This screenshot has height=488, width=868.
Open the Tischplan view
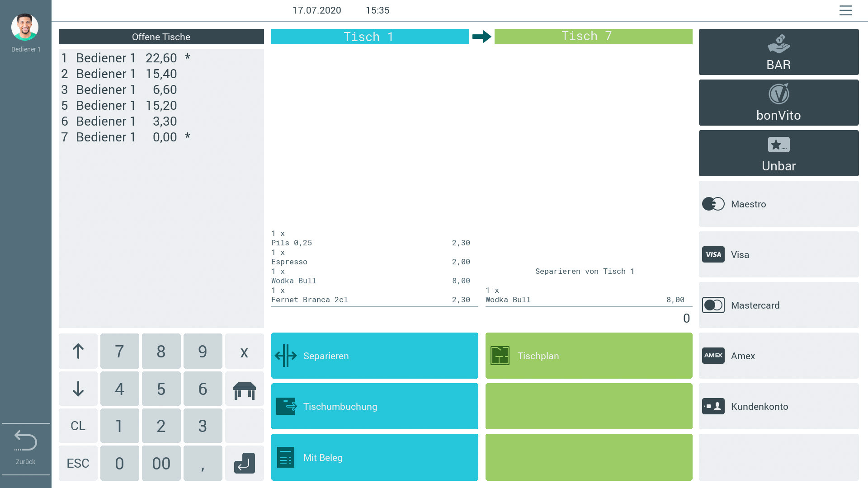(589, 356)
